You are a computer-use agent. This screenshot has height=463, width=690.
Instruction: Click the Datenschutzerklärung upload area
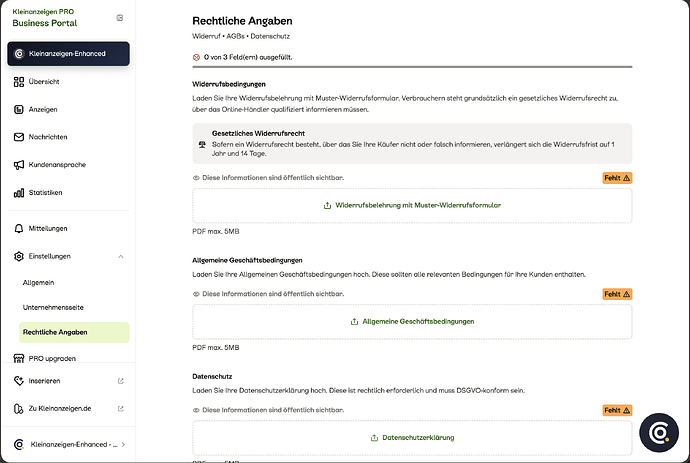tap(412, 438)
